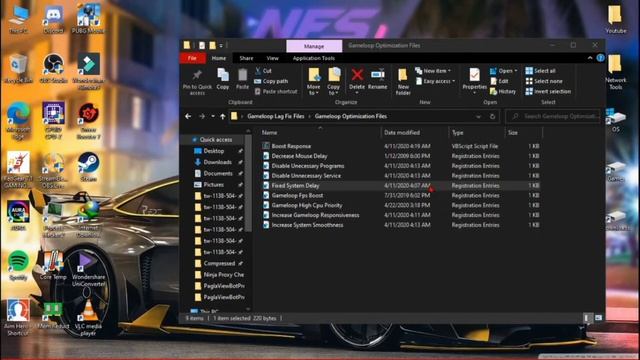Sort files by Name column header
The image size is (640, 360).
[320, 133]
